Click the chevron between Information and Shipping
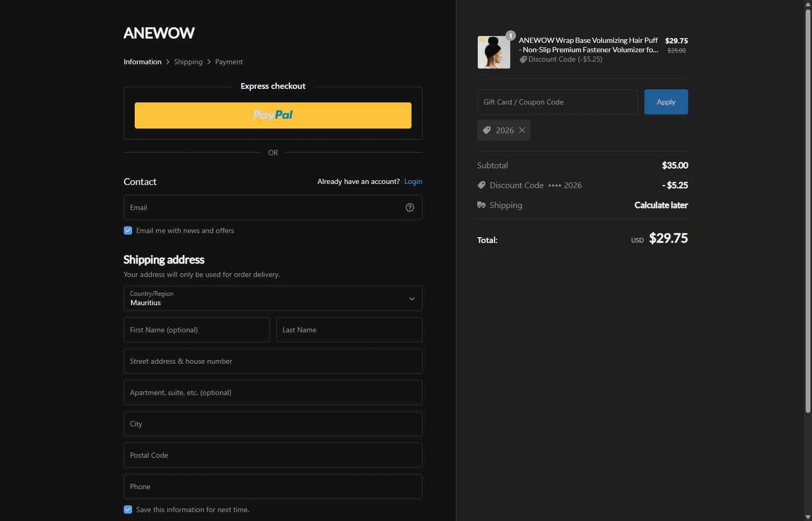Screen dimensions: 812x521 pos(168,62)
